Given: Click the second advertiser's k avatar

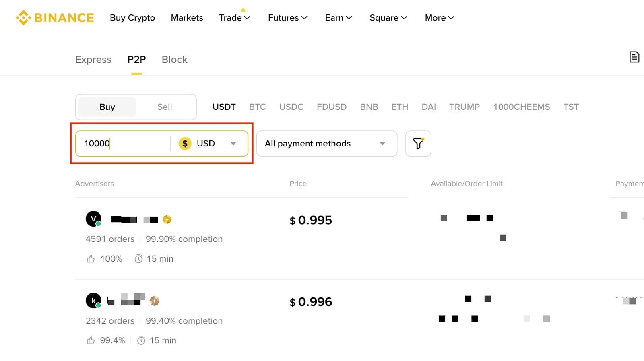Looking at the screenshot, I should (x=93, y=301).
